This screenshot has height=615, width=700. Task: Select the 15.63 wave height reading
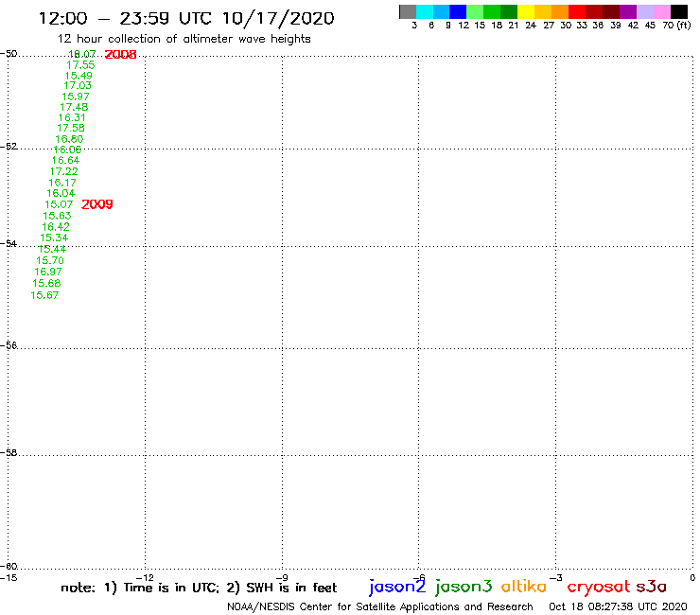click(57, 216)
